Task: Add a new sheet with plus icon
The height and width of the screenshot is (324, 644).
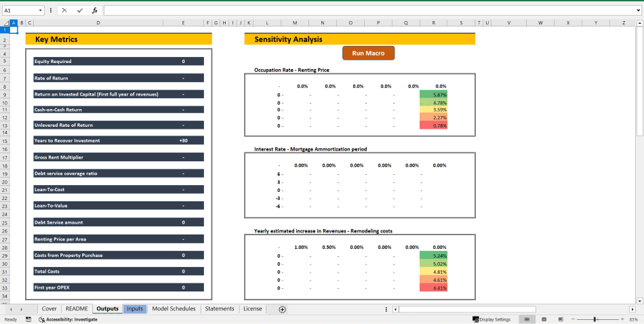Action: [282, 310]
